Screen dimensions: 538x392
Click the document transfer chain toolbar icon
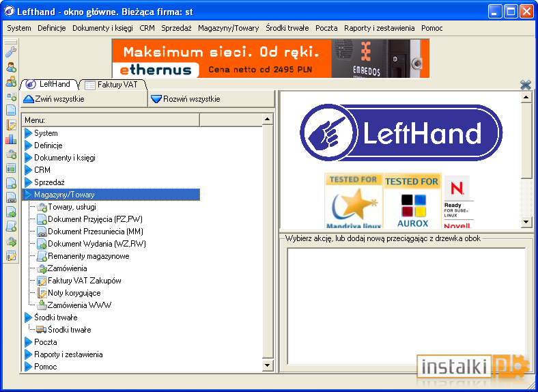[x=11, y=198]
